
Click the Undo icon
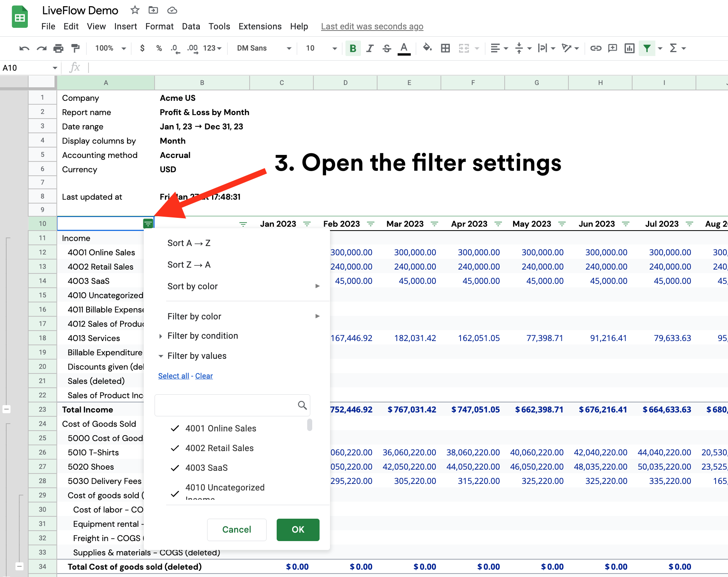(24, 48)
